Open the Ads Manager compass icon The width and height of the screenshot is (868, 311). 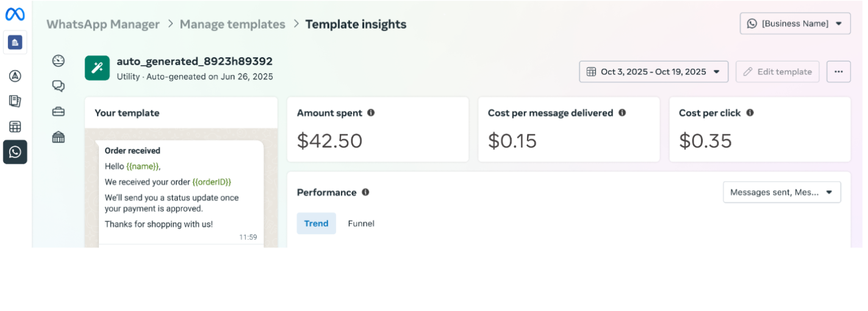tap(15, 76)
